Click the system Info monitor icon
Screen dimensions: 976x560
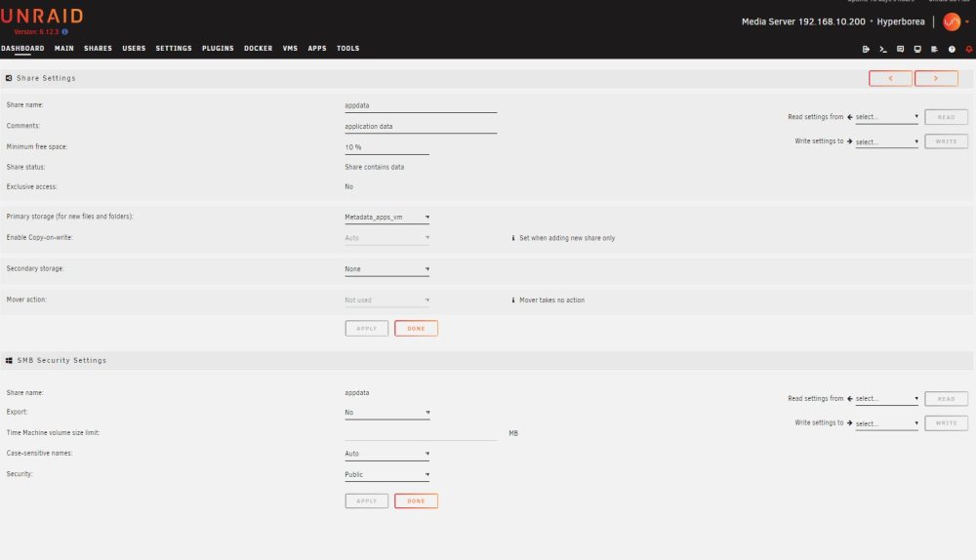coord(917,49)
